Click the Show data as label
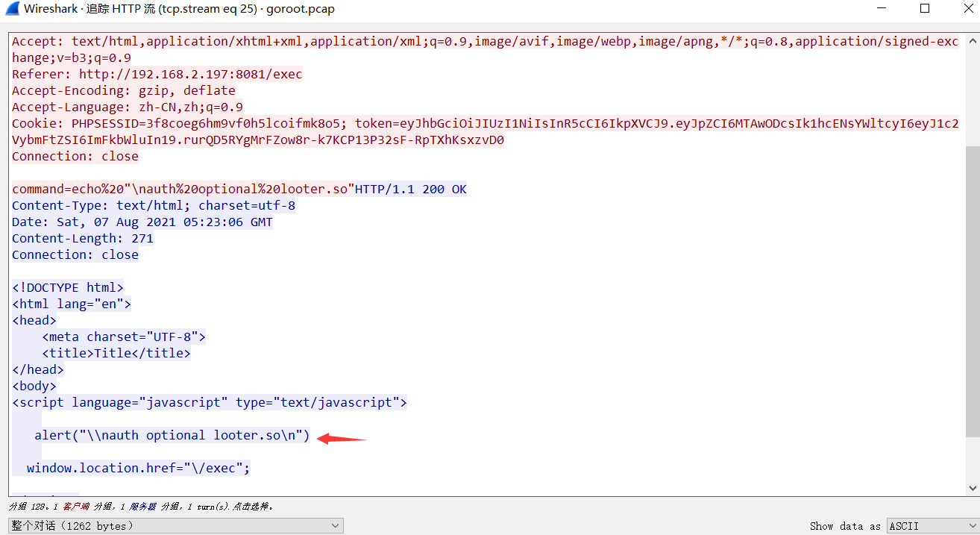The image size is (980, 535). [845, 526]
